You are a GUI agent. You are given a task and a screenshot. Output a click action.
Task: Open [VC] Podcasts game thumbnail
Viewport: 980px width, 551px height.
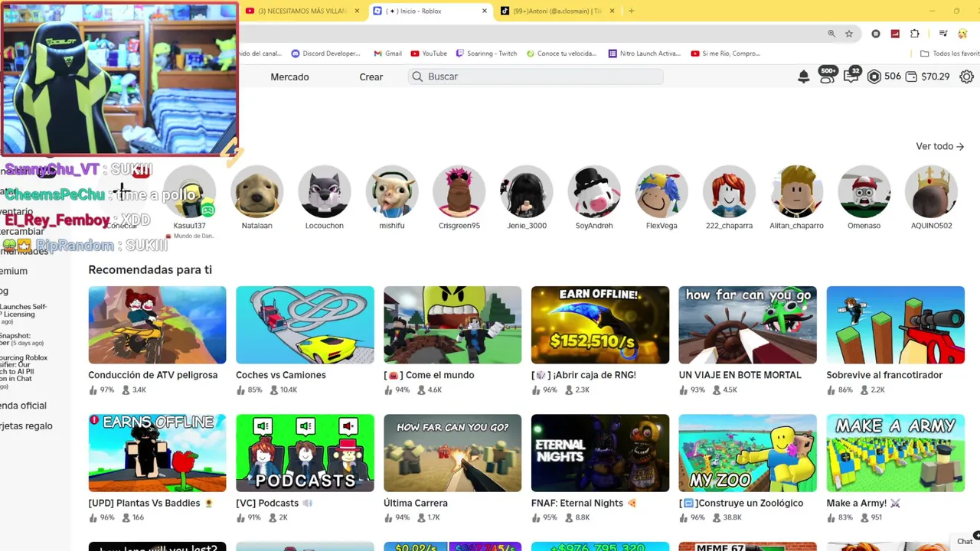pyautogui.click(x=305, y=453)
